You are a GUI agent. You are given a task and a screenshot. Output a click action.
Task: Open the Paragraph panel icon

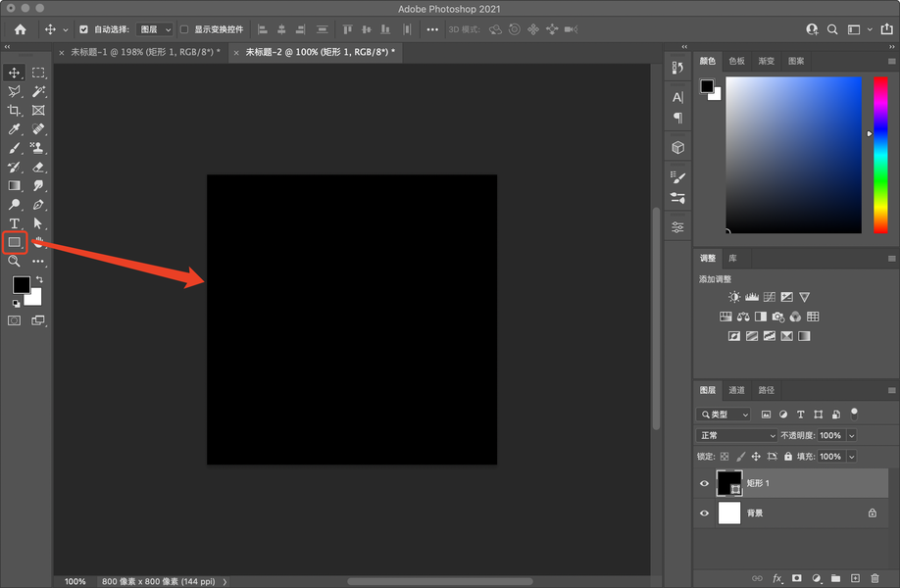[677, 118]
